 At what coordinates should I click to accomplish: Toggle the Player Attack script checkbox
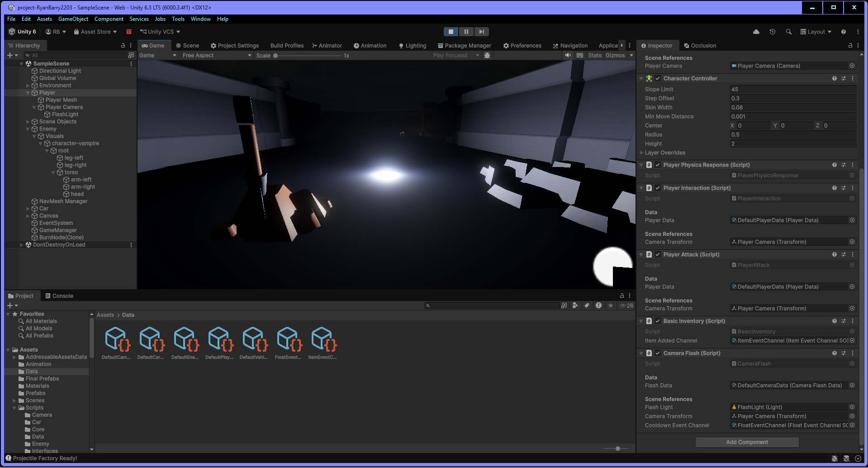658,254
